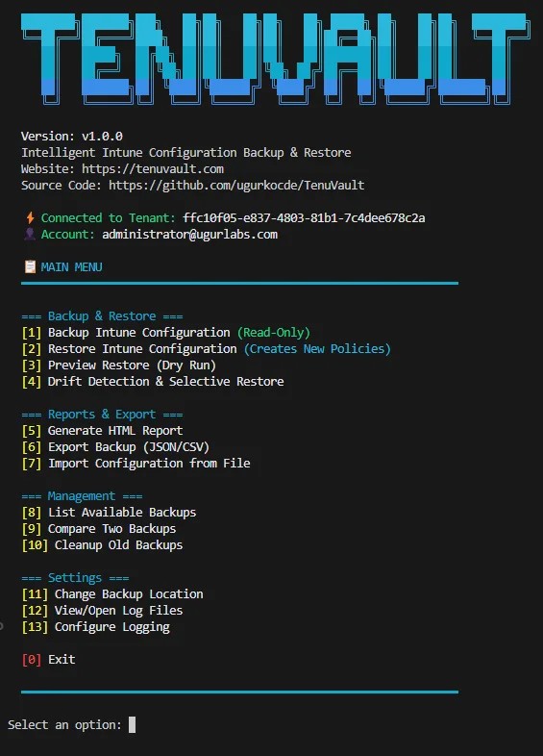Click the clipboard icon beside MAIN MENU
Image resolution: width=543 pixels, height=756 pixels.
click(30, 266)
